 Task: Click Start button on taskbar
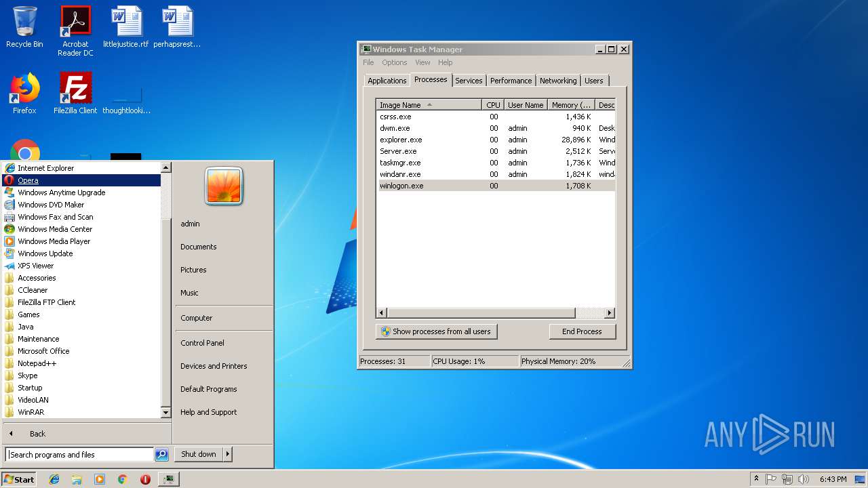point(19,479)
